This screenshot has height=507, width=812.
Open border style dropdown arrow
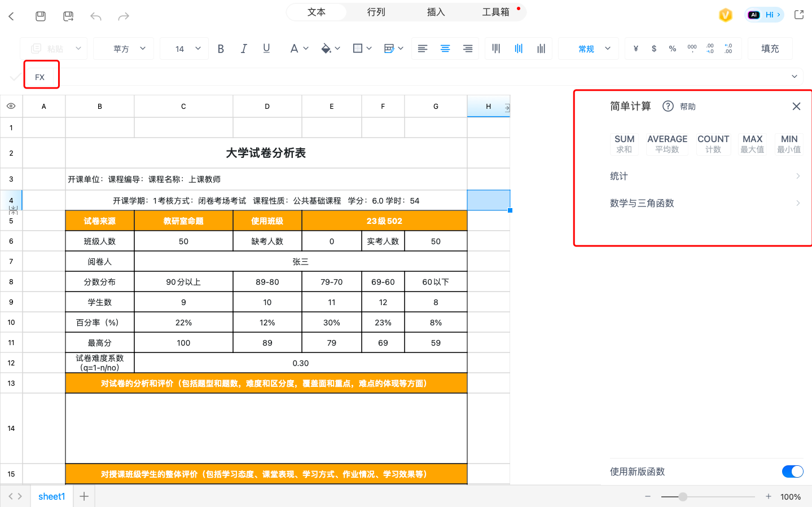[369, 49]
